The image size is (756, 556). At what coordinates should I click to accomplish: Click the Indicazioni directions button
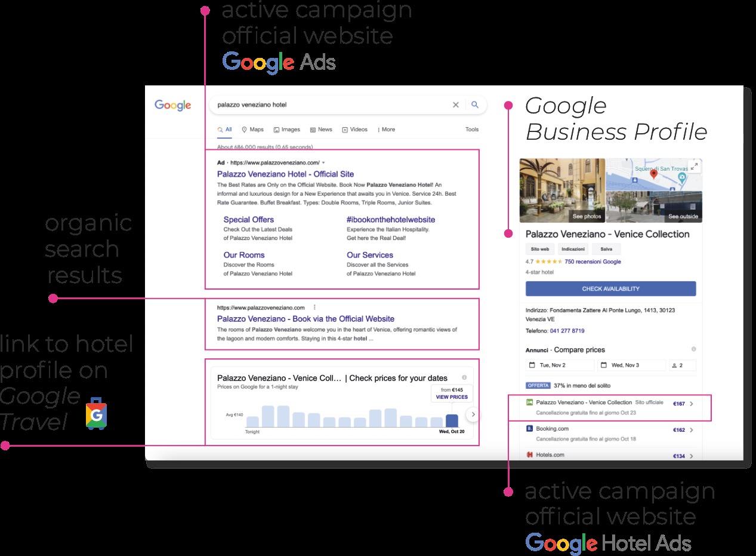point(573,249)
